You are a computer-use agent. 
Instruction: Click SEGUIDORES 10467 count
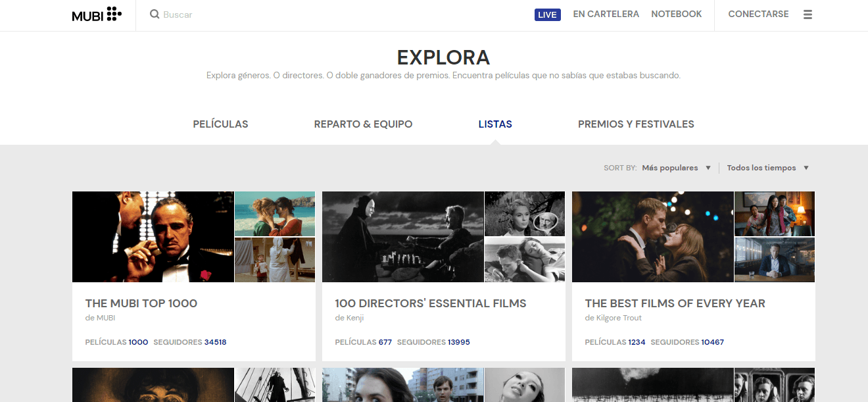pos(688,342)
